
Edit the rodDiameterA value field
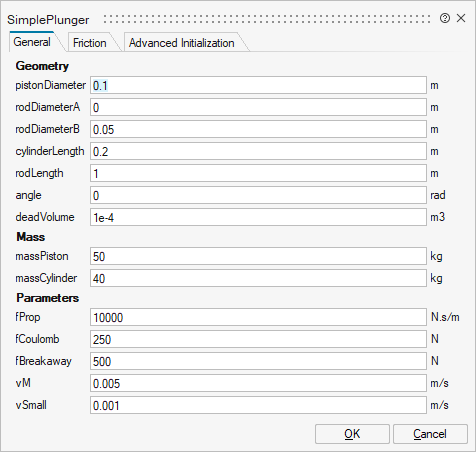[x=258, y=107]
